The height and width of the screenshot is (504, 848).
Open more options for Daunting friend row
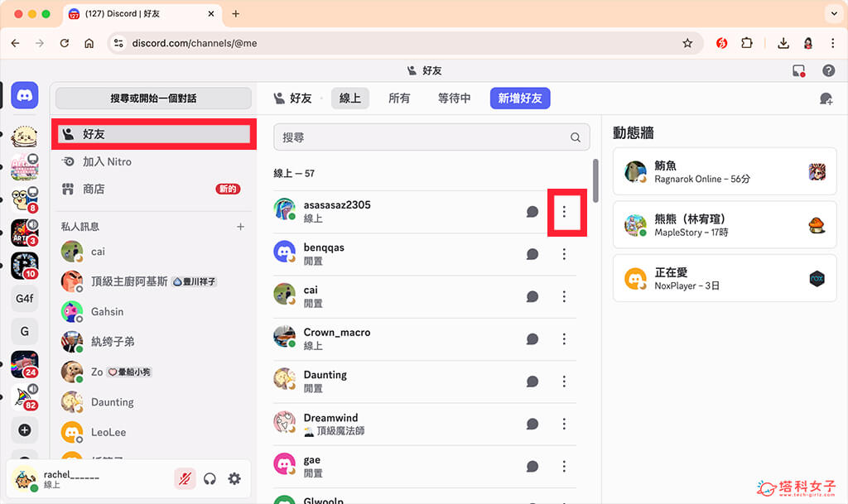point(564,382)
